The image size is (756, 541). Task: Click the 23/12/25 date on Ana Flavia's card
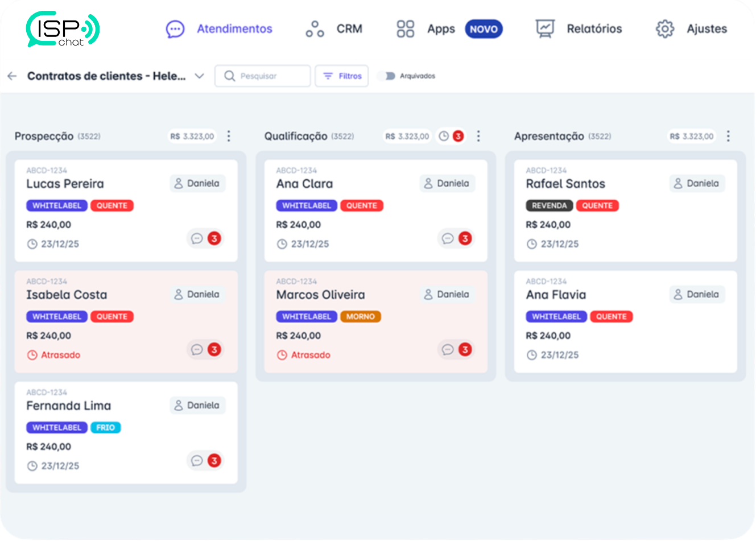[x=552, y=355]
